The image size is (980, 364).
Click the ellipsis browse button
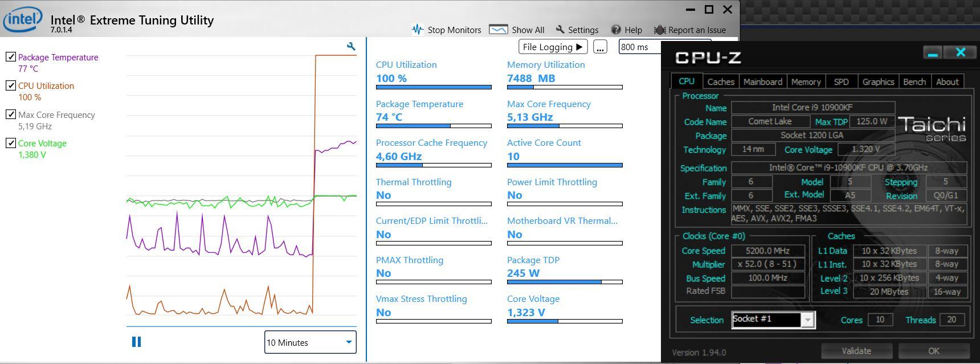(x=600, y=47)
